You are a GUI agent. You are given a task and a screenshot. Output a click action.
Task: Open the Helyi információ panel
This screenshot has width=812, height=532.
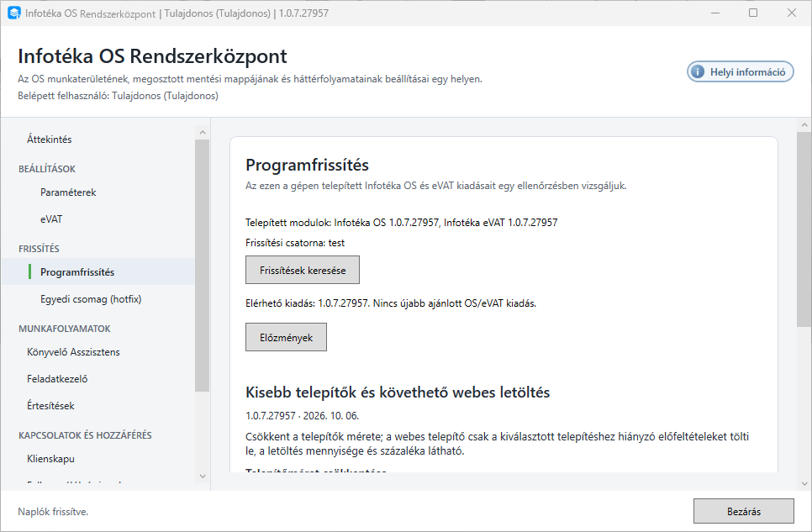pos(740,71)
